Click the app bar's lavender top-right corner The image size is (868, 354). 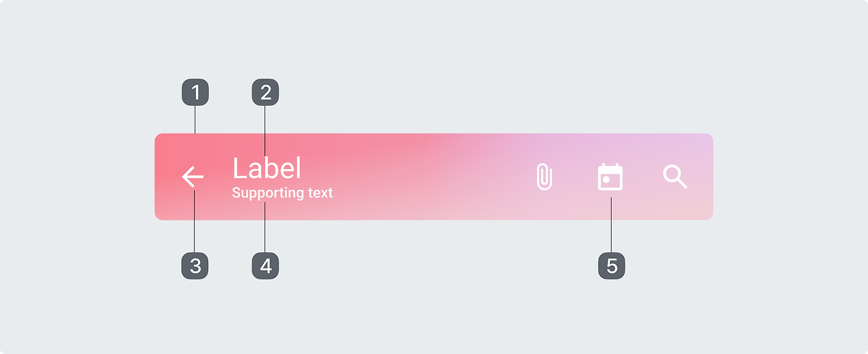704,141
